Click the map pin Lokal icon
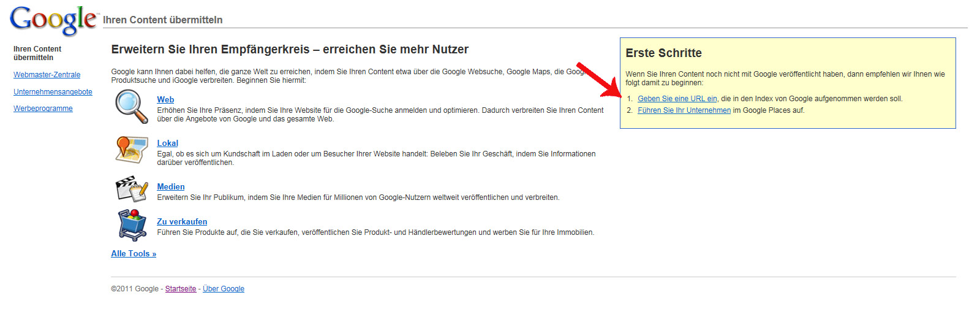 coord(132,150)
